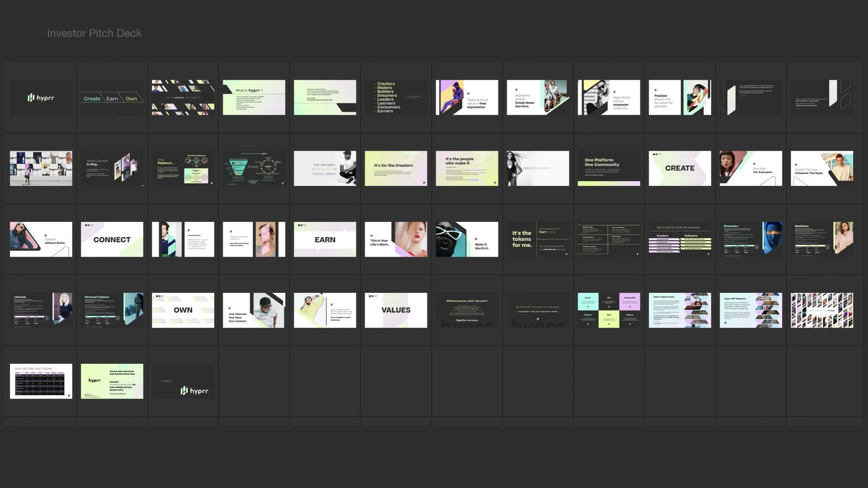Open 'The Natural Evolution of Social Media' slide
Screen dimensions: 868x488
point(325,168)
